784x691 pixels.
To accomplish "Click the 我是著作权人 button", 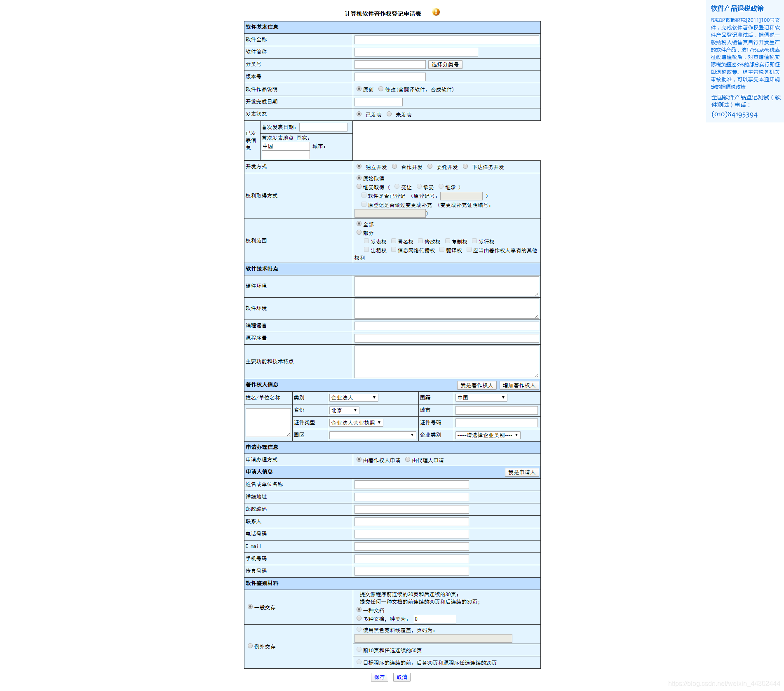I will point(477,385).
